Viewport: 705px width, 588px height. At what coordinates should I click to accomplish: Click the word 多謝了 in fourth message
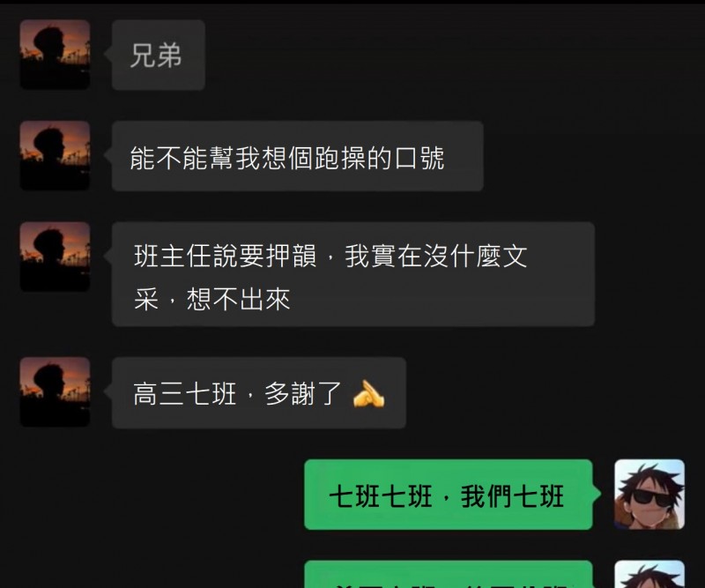pos(302,394)
